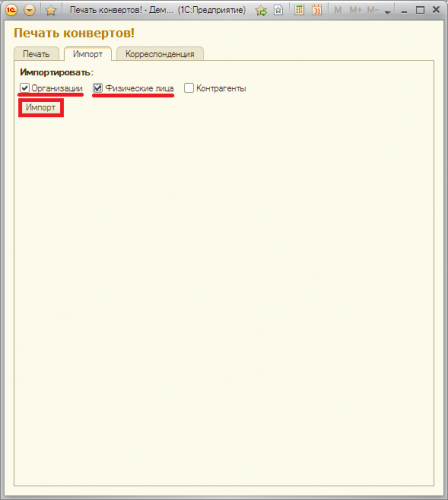The height and width of the screenshot is (500, 448).
Task: Open the calculator icon in title bar
Action: point(299,10)
